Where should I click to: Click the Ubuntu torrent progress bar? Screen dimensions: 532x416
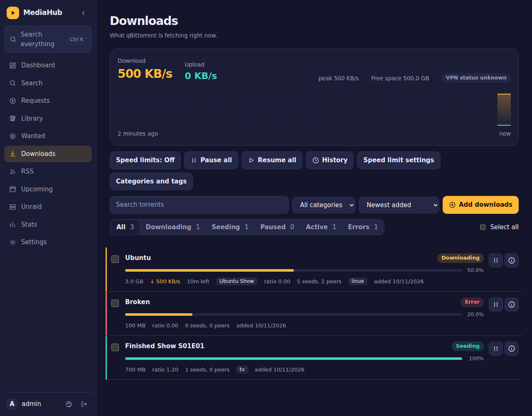click(x=293, y=270)
